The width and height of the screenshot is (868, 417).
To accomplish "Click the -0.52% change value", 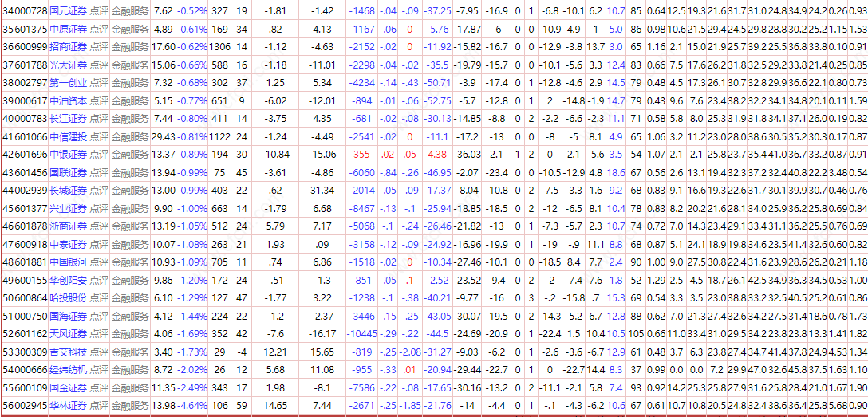I will click(x=192, y=10).
